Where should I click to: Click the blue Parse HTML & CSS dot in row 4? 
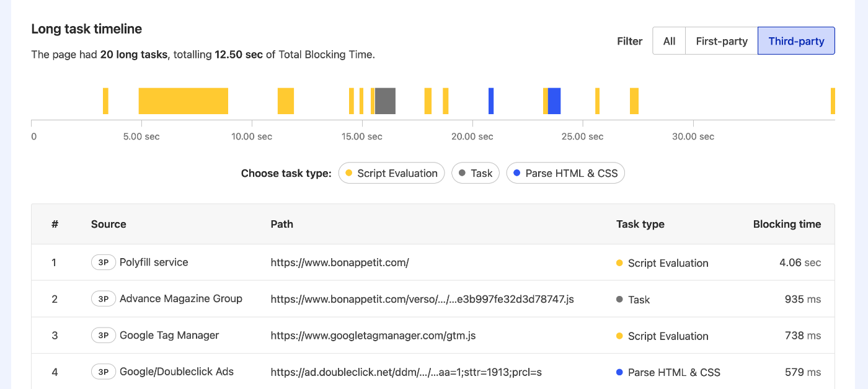(620, 372)
